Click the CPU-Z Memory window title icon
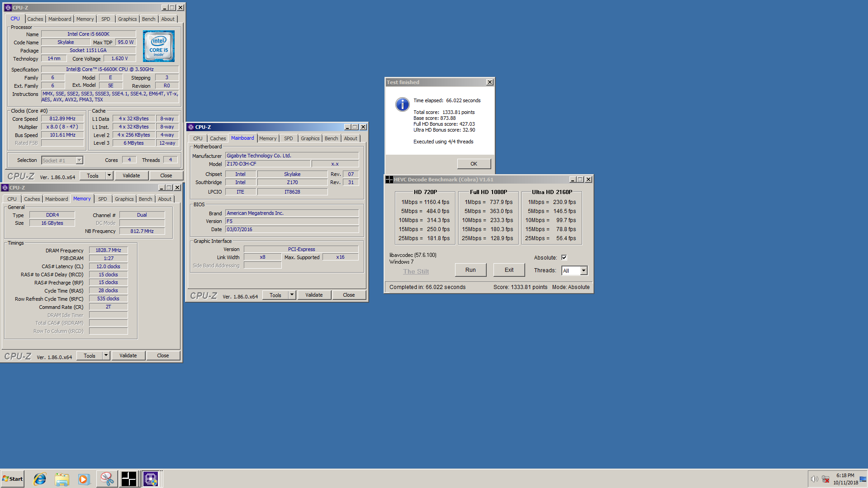This screenshot has width=868, height=488. (x=5, y=188)
